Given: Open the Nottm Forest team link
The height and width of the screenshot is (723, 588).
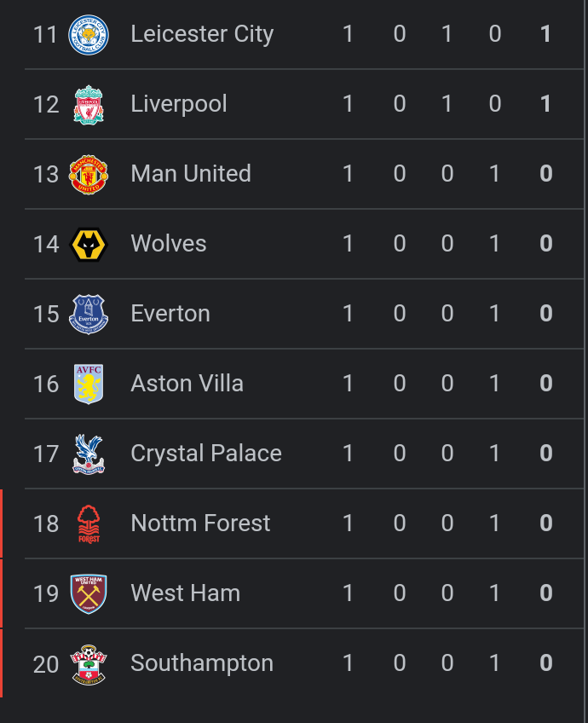Looking at the screenshot, I should 200,523.
